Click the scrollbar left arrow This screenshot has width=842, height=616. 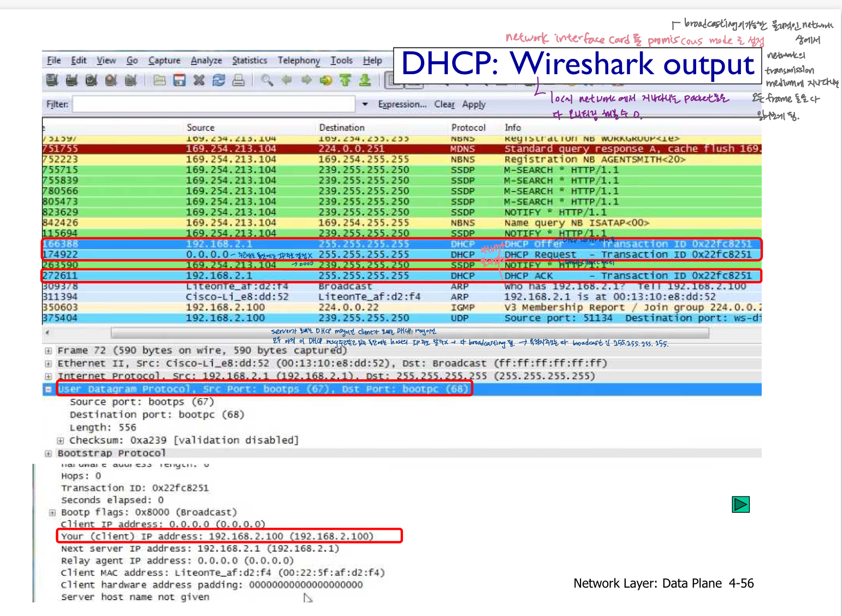(48, 332)
